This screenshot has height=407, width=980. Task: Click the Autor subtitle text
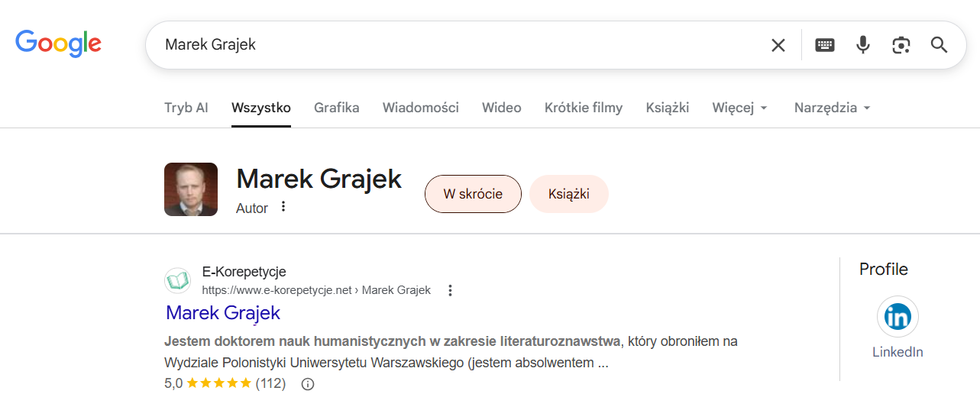coord(252,208)
